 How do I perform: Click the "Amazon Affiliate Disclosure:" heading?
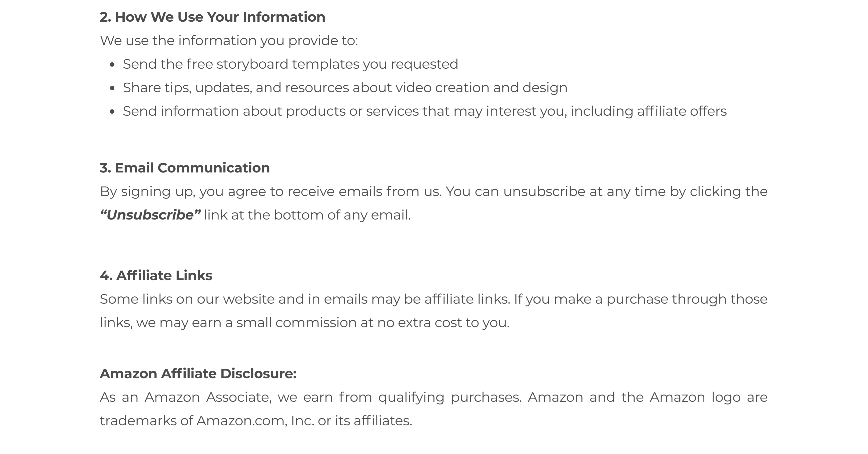coord(198,374)
